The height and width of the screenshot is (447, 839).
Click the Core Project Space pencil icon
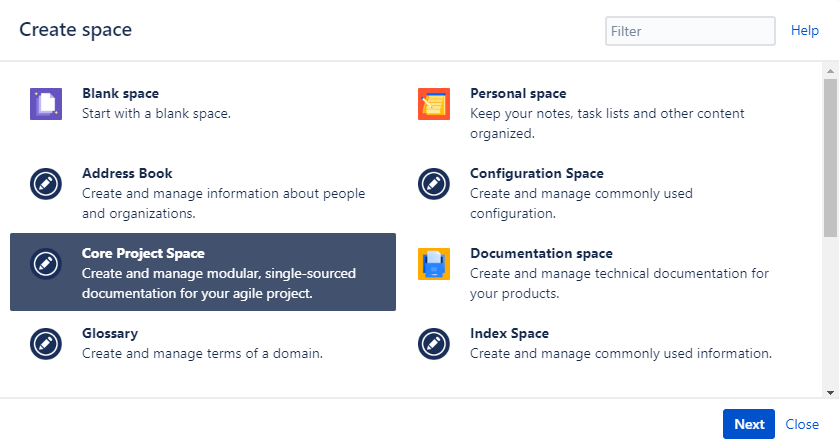pos(46,264)
